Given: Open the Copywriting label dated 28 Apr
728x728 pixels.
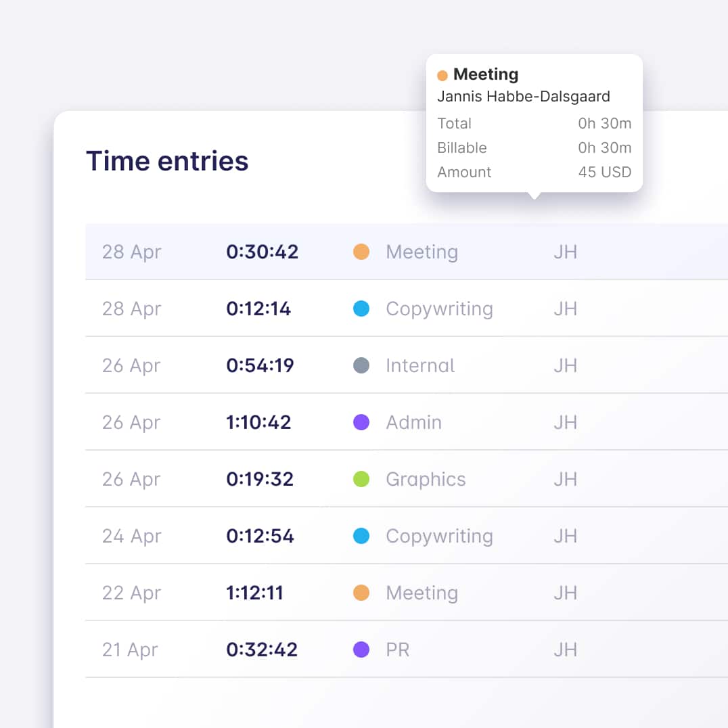Looking at the screenshot, I should click(439, 309).
